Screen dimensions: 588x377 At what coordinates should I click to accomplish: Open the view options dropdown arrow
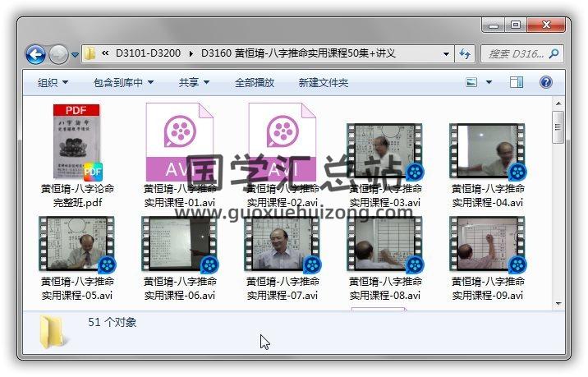click(x=489, y=82)
